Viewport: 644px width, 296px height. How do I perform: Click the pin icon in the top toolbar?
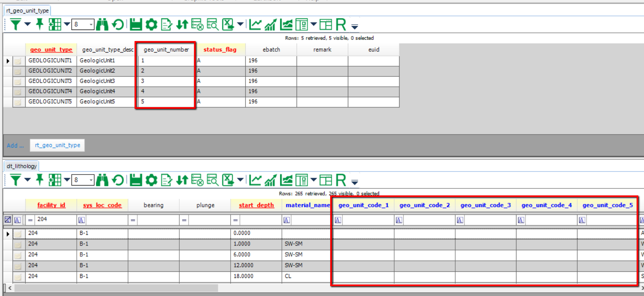point(40,25)
